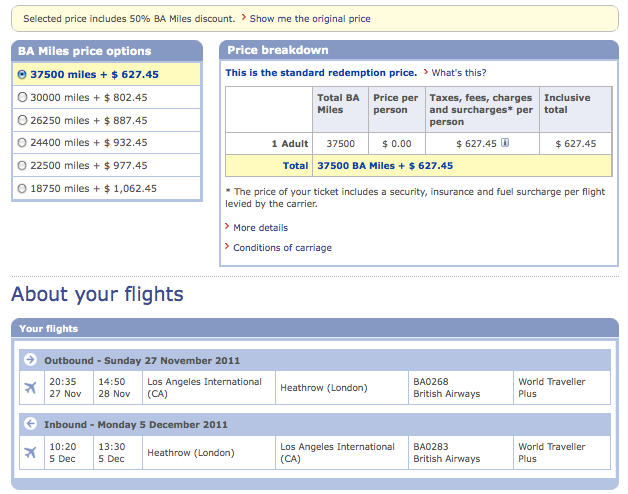This screenshot has height=494, width=628.
Task: Click outbound flight number BA0268
Action: pos(433,381)
